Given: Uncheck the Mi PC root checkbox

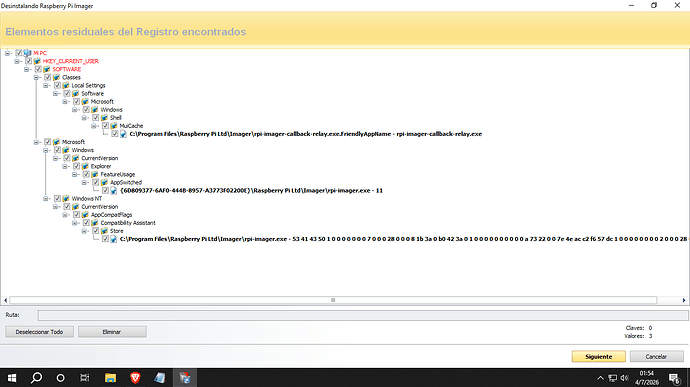Looking at the screenshot, I should tap(18, 53).
